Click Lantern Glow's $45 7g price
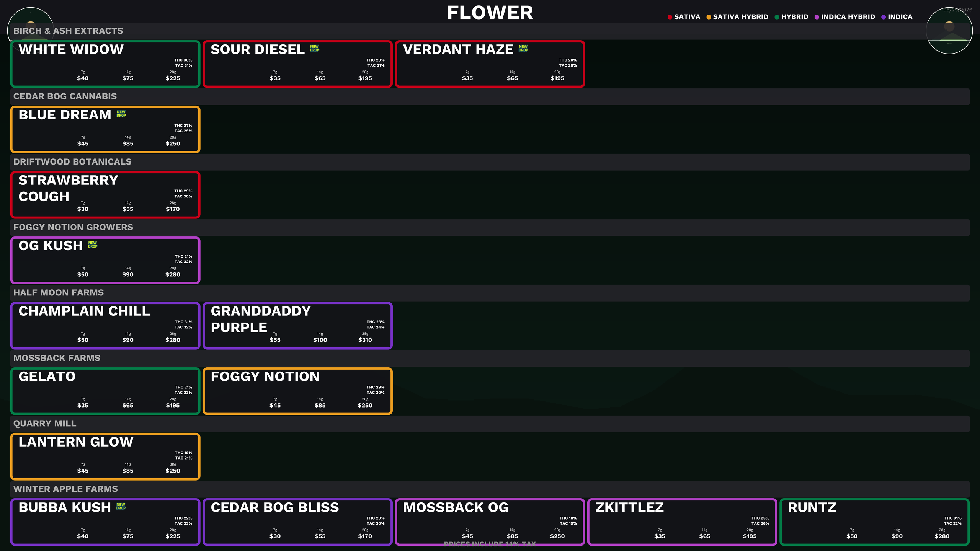Viewport: 980px width, 551px height. pyautogui.click(x=83, y=471)
